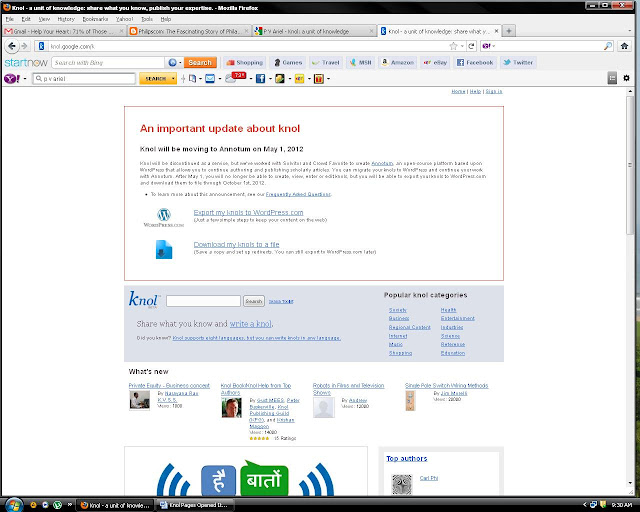This screenshot has width=640, height=512.
Task: Click the Yahoo toolbar gift box icon
Action: [319, 78]
